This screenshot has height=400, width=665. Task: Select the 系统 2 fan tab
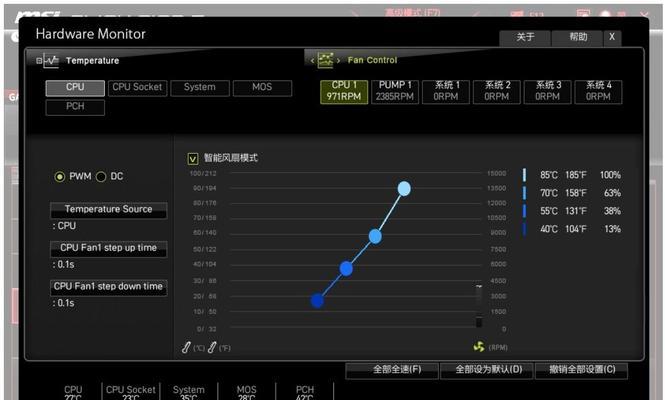tap(497, 91)
